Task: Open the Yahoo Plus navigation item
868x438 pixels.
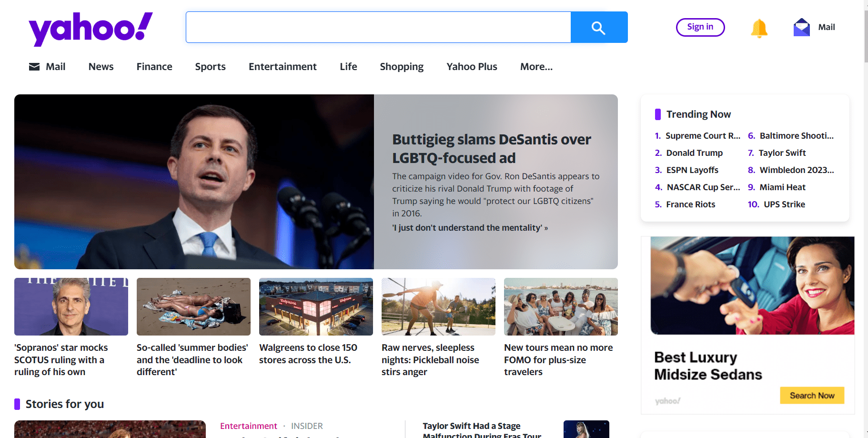Action: (472, 67)
